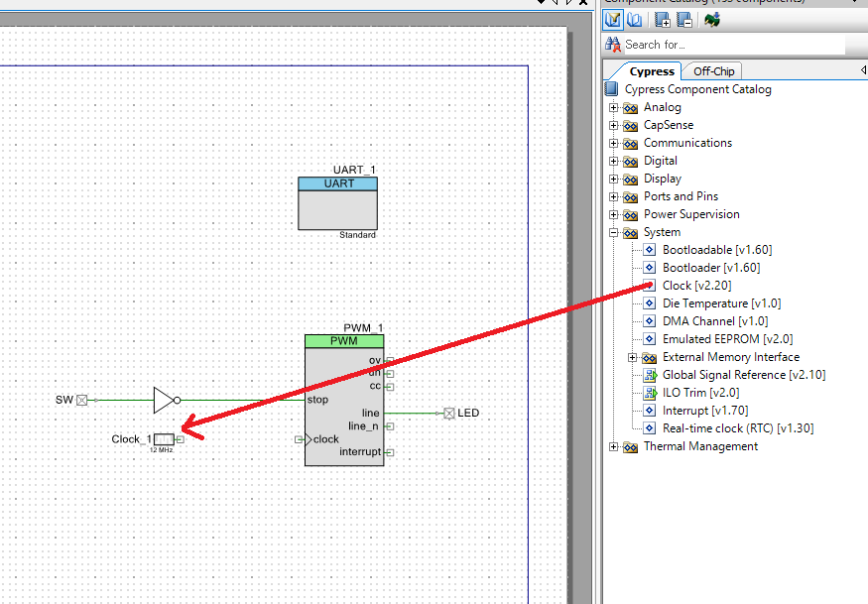Select 'ILO Trim [v2.0]' in the catalog
This screenshot has width=868, height=604.
tap(700, 393)
